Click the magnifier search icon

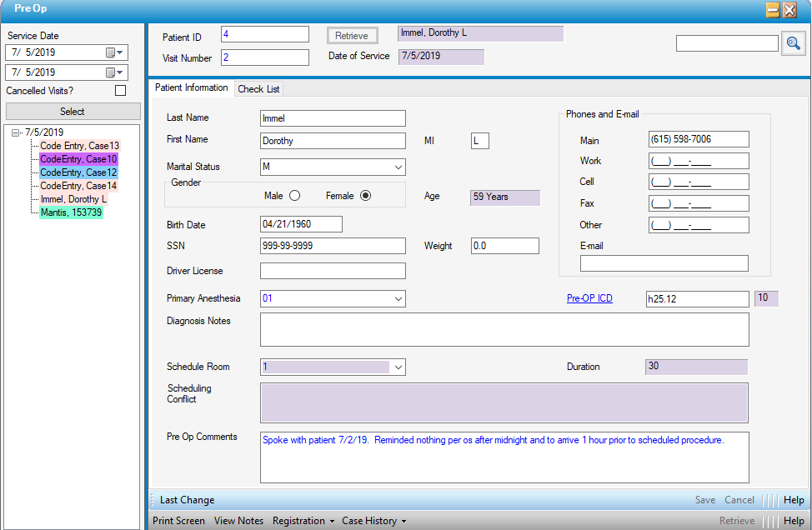click(793, 44)
